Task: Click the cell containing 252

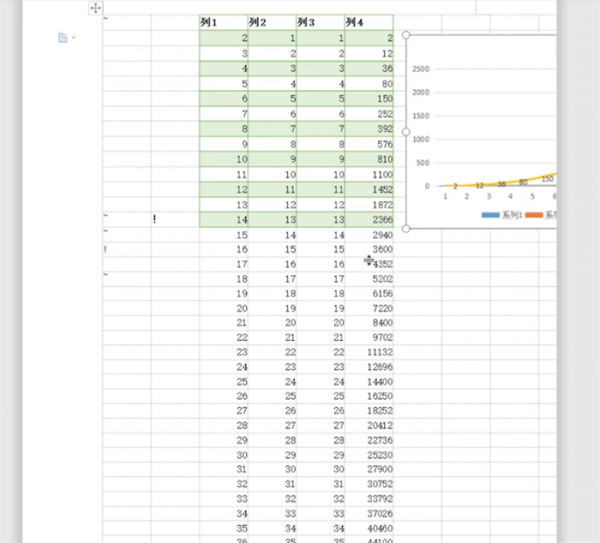Action: [x=369, y=114]
